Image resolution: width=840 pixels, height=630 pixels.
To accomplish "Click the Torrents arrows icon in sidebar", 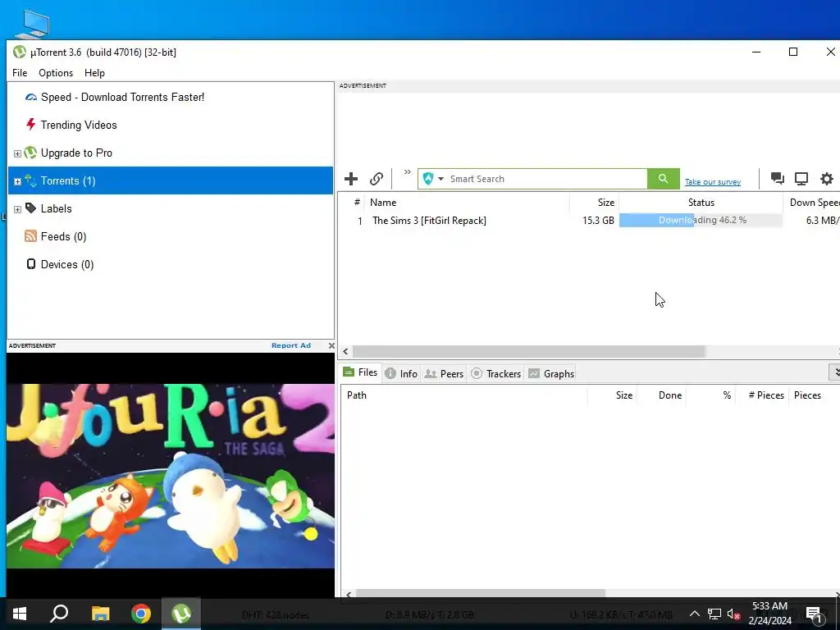I will [x=30, y=180].
